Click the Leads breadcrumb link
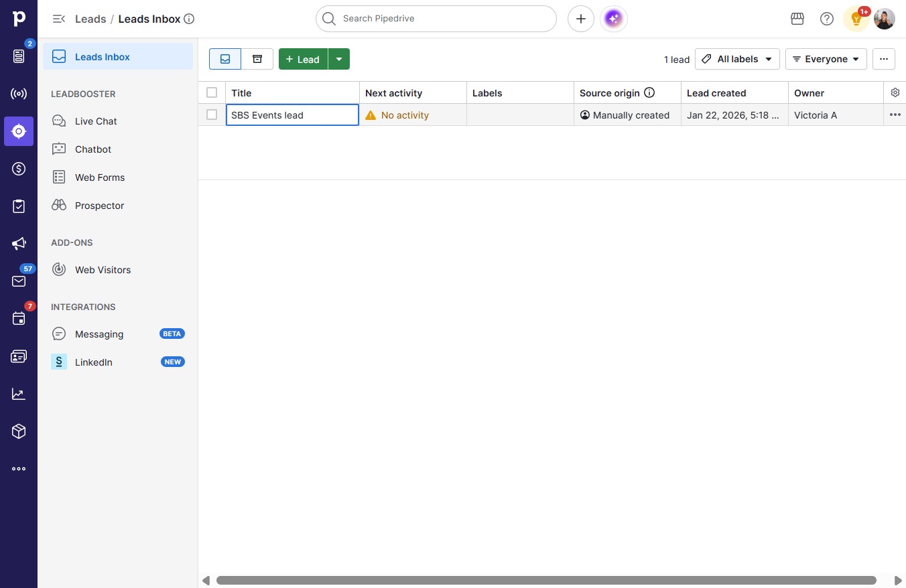The image size is (906, 588). click(x=90, y=19)
